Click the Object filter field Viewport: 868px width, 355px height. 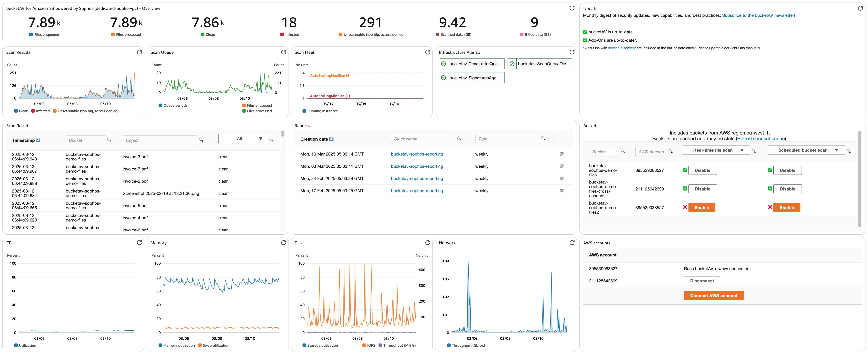[x=160, y=140]
